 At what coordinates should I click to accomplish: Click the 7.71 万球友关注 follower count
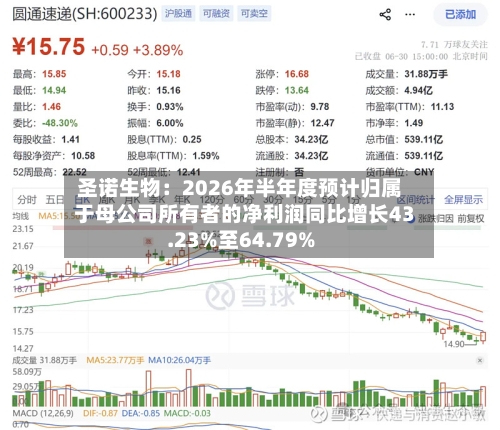454,45
